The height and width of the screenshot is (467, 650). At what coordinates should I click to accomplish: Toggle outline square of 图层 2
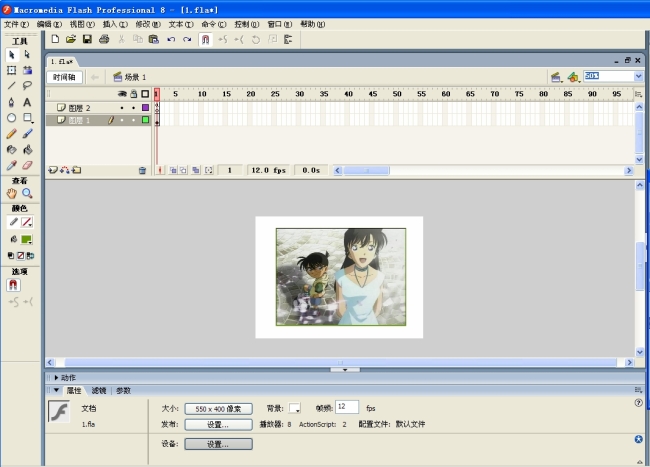[x=146, y=108]
